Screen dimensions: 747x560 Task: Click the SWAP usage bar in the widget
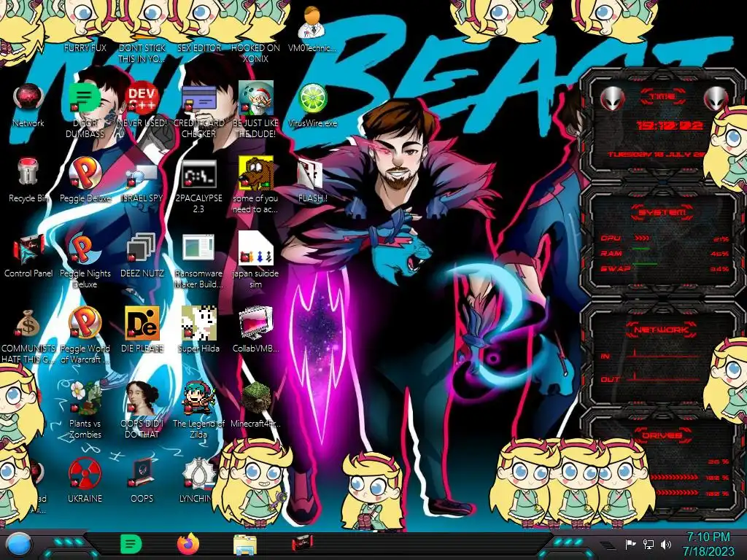pos(645,263)
